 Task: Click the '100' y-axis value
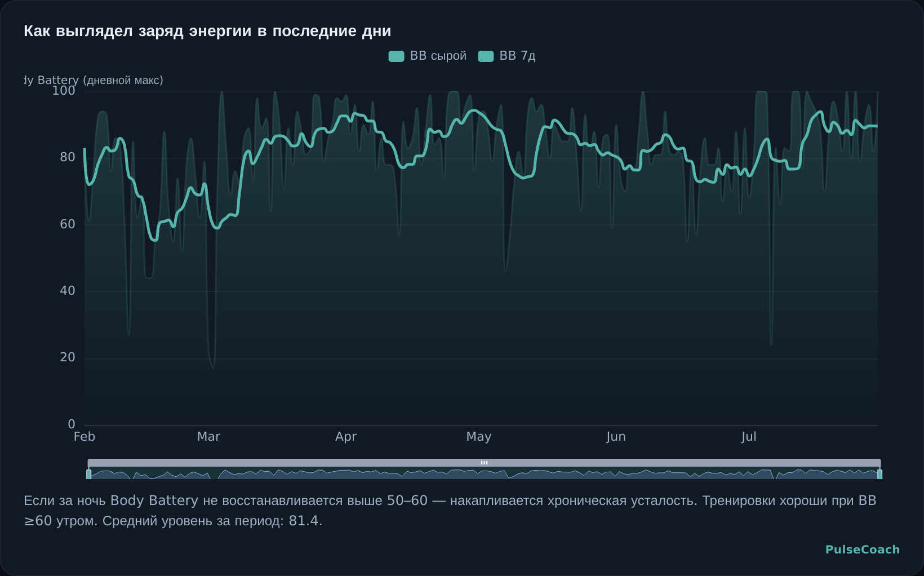[x=64, y=91]
